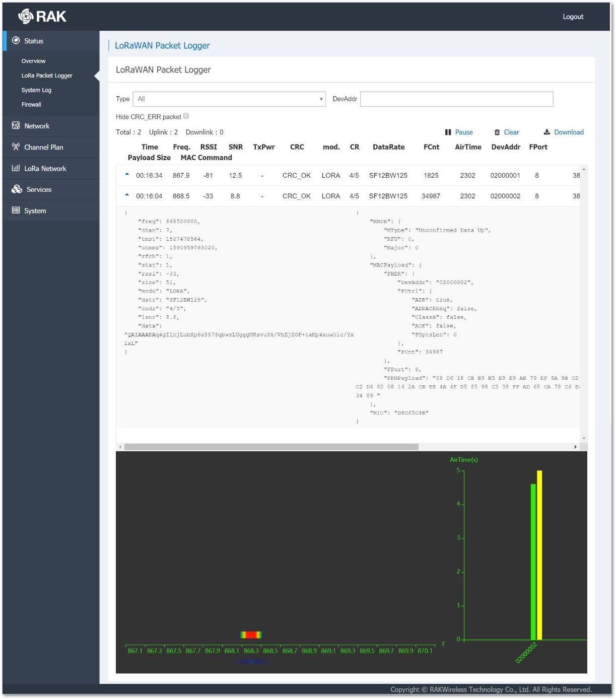Click the Clear trash icon
Screen dimensions: 616x699
coord(497,132)
